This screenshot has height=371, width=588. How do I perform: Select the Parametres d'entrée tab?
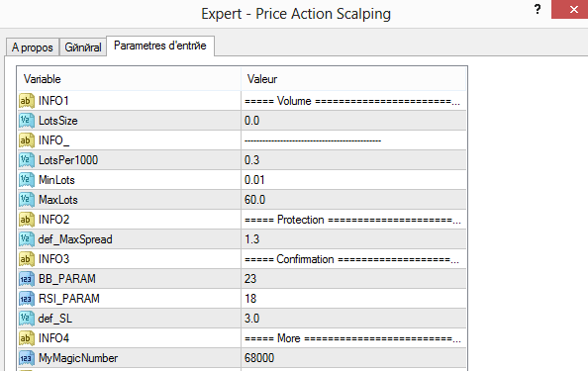pyautogui.click(x=160, y=46)
